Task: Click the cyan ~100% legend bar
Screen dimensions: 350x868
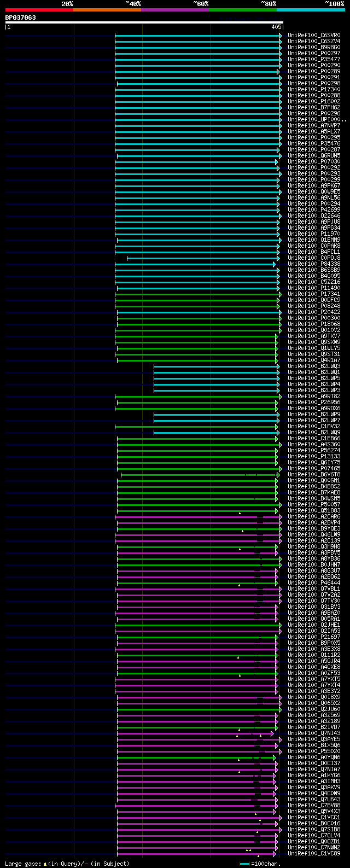Action: (x=311, y=9)
